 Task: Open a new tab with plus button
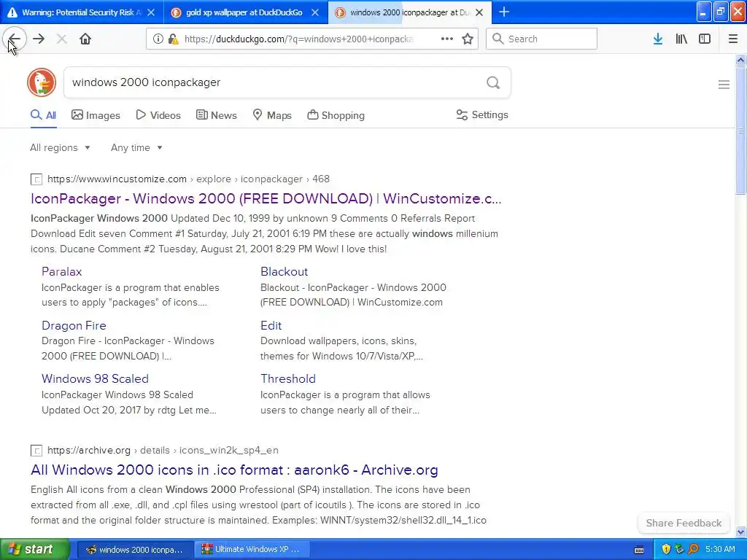pyautogui.click(x=504, y=12)
